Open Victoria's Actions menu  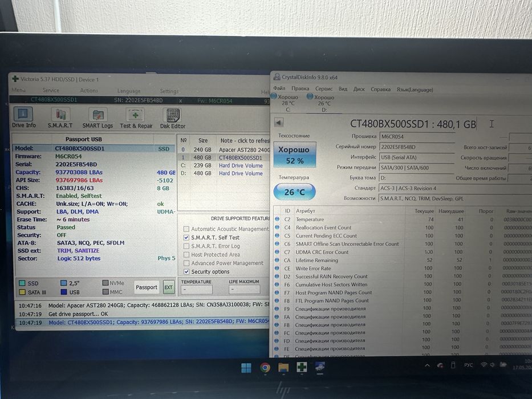coord(89,91)
